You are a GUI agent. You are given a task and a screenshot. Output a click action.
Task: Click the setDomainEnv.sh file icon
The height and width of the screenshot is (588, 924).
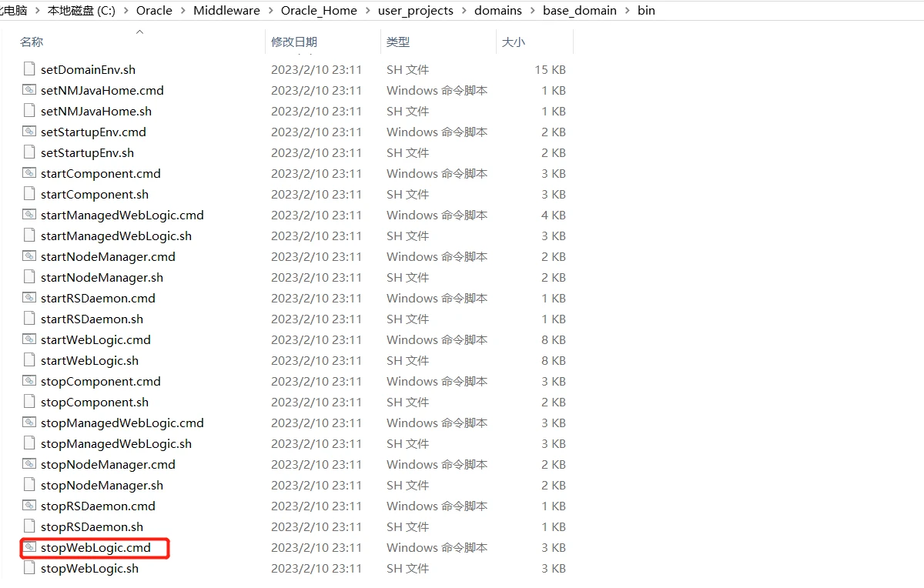pos(29,69)
